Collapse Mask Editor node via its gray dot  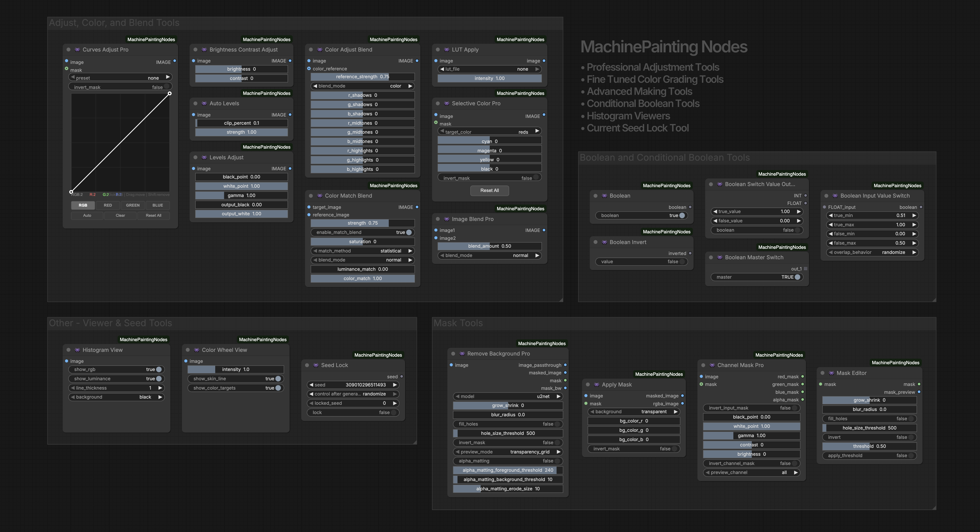(822, 373)
